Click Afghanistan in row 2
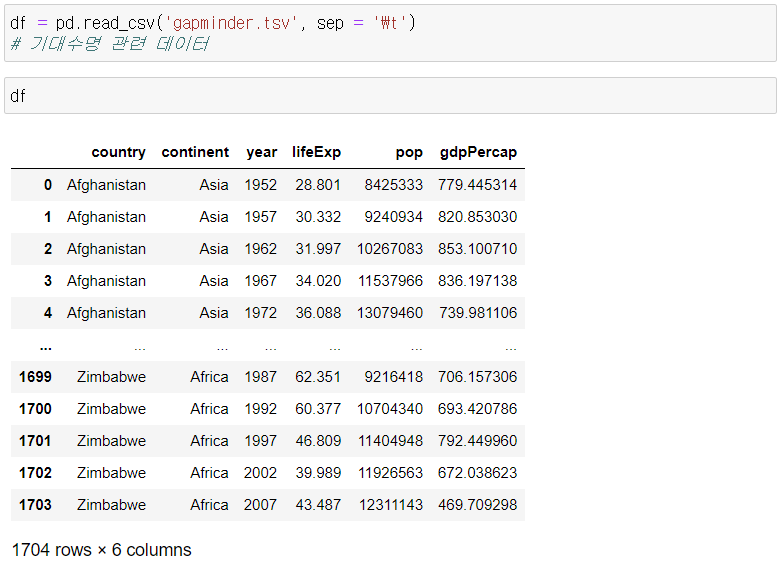Screen dimensions: 781x564 point(107,249)
